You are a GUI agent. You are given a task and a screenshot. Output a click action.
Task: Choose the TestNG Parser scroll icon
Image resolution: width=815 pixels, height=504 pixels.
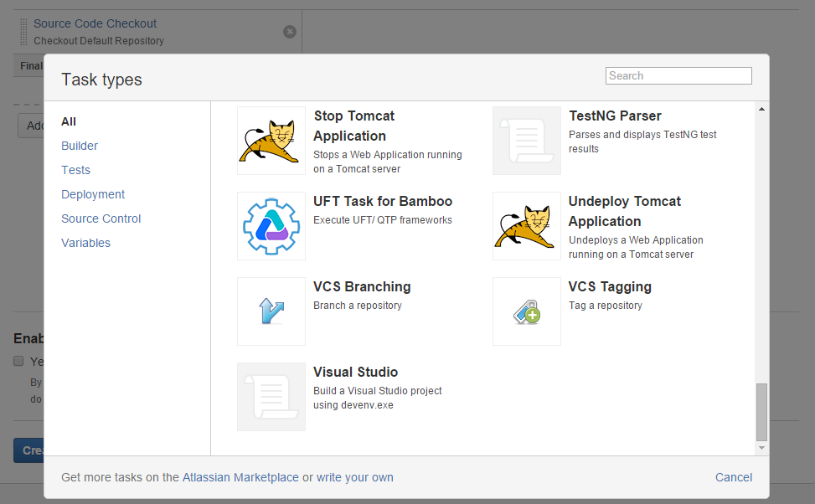[527, 141]
